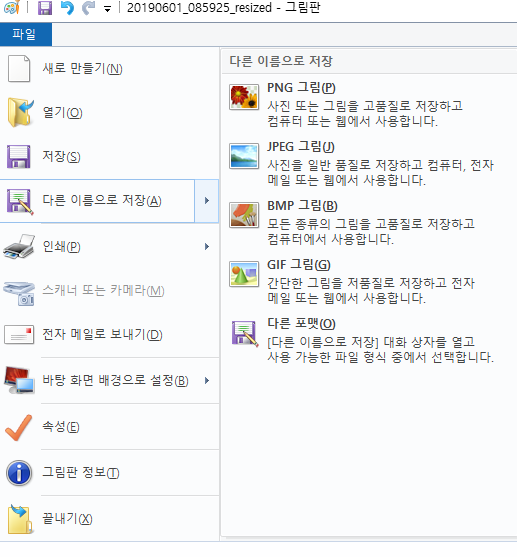Click the paintbrush icon for BMP 그림
Viewport: 517px width, 557px height.
point(244,215)
